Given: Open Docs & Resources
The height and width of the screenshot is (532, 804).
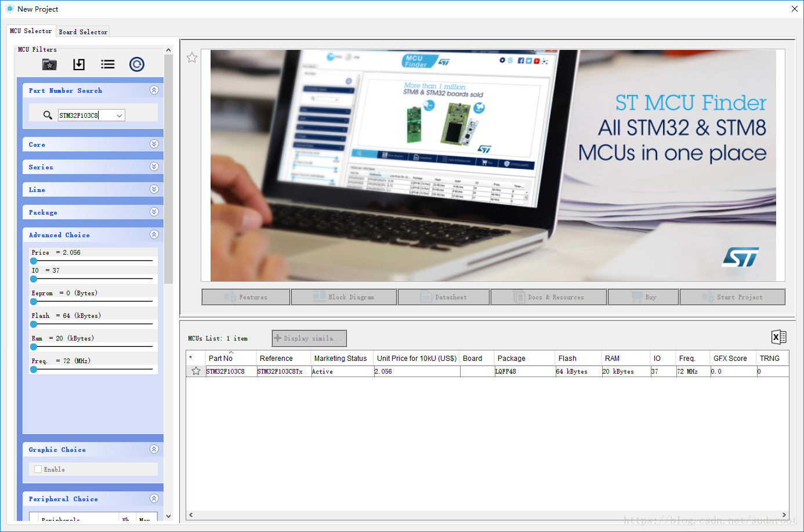Looking at the screenshot, I should [x=549, y=297].
